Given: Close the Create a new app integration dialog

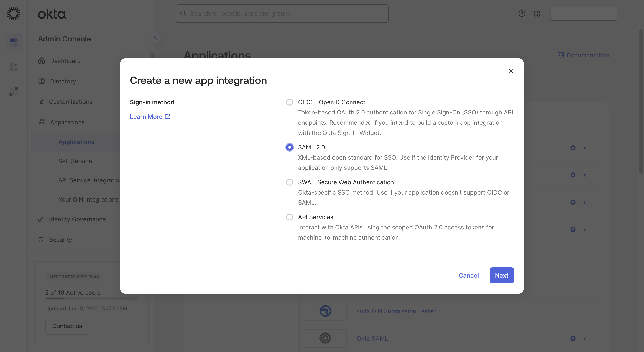Looking at the screenshot, I should coord(511,71).
